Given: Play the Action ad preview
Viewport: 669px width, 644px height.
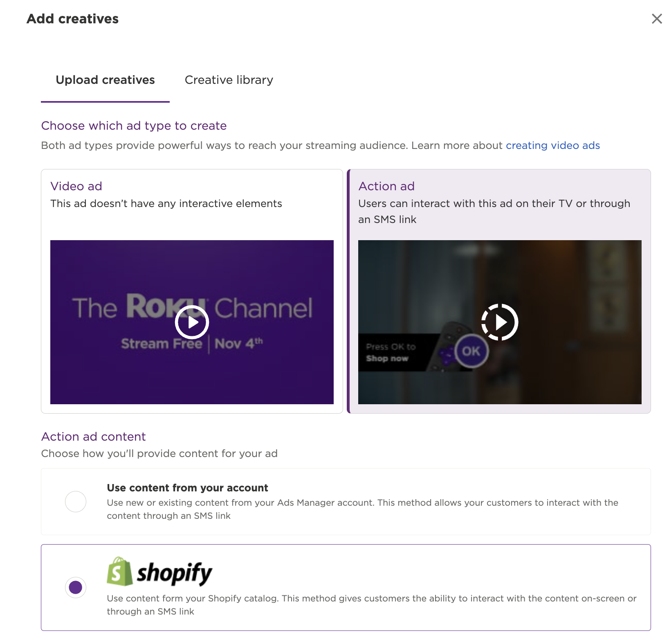Looking at the screenshot, I should [x=500, y=322].
